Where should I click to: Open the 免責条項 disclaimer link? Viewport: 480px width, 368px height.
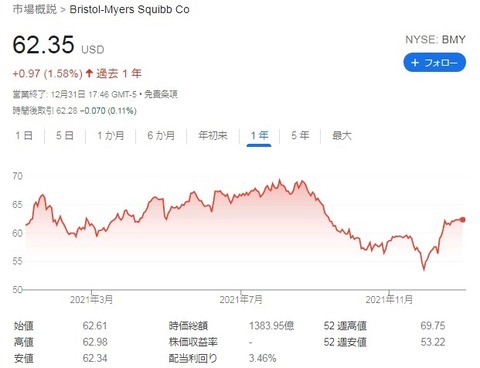tap(161, 94)
